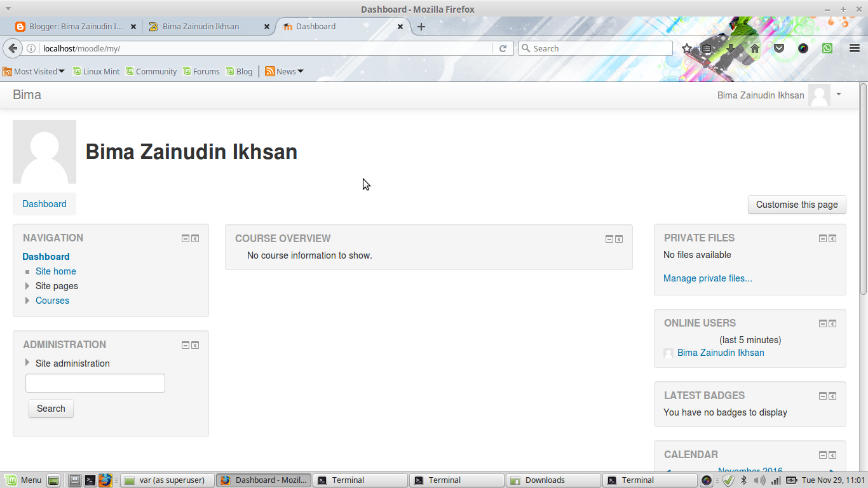Screen dimensions: 868x488
Task: Collapse the Course Overview block
Action: click(609, 238)
